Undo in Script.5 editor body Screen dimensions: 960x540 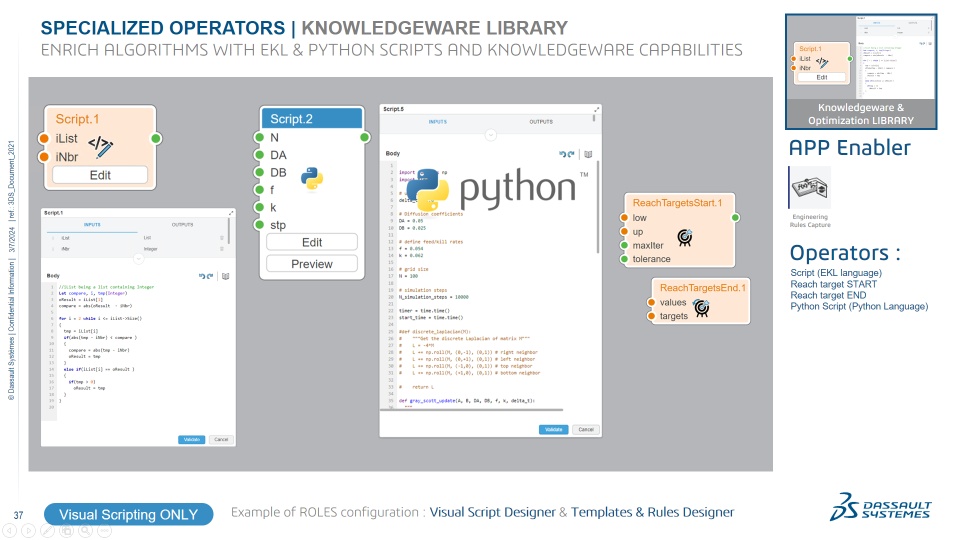[562, 154]
